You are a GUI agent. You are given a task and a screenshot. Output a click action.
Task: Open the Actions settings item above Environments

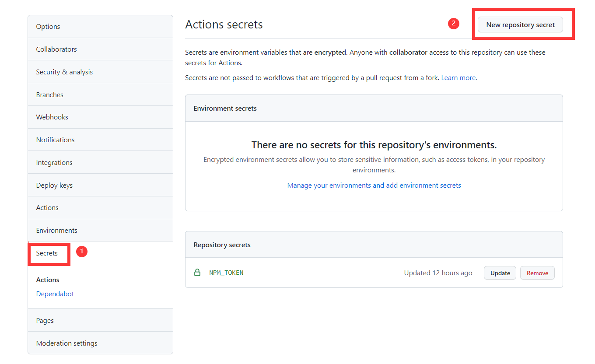click(100, 207)
